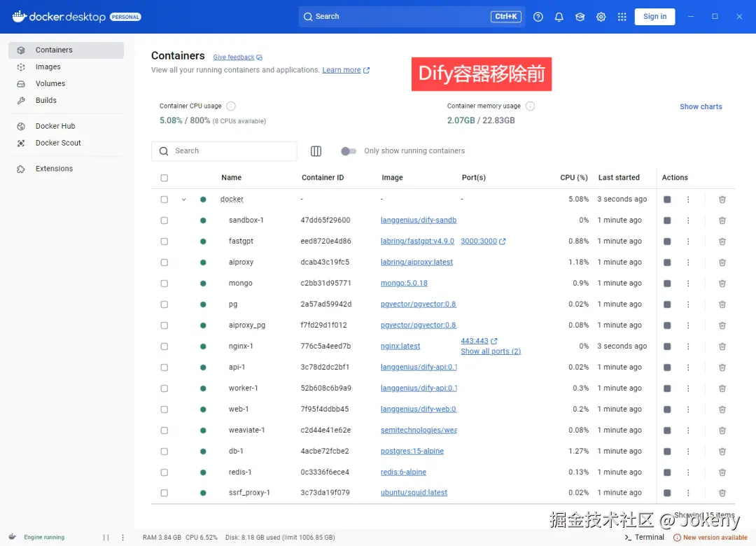Select all containers with header checkbox
Screen dimensions: 756x546
pyautogui.click(x=164, y=178)
